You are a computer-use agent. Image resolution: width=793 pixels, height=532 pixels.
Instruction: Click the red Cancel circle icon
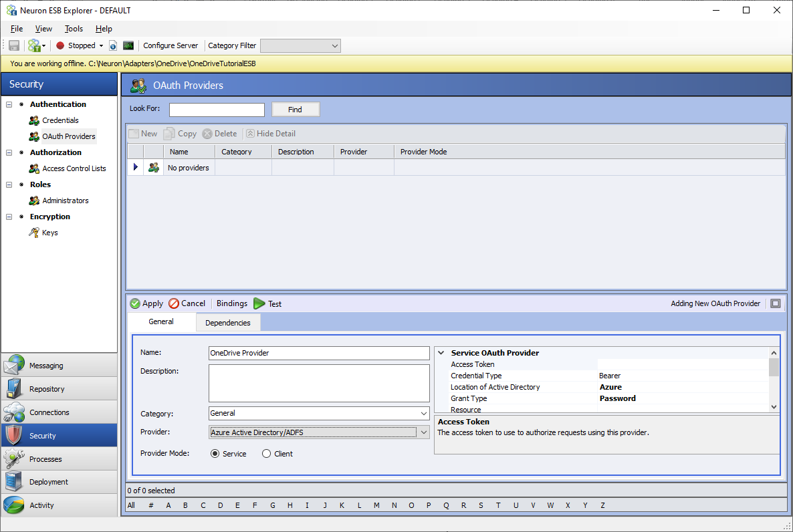click(173, 303)
